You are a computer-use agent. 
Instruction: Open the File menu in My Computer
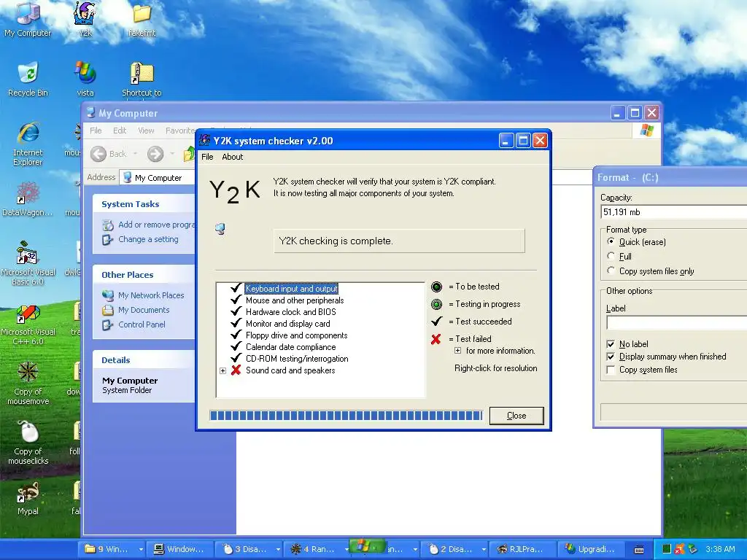coord(96,131)
